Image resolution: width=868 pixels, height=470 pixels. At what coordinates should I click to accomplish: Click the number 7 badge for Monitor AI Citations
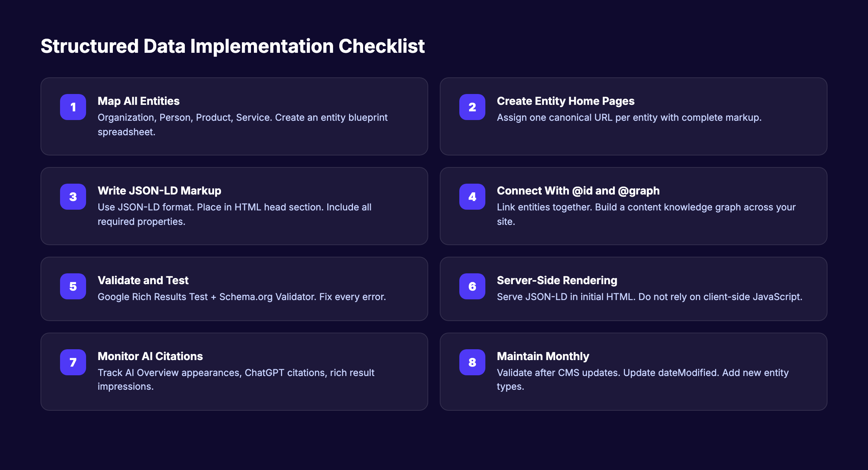coord(73,362)
